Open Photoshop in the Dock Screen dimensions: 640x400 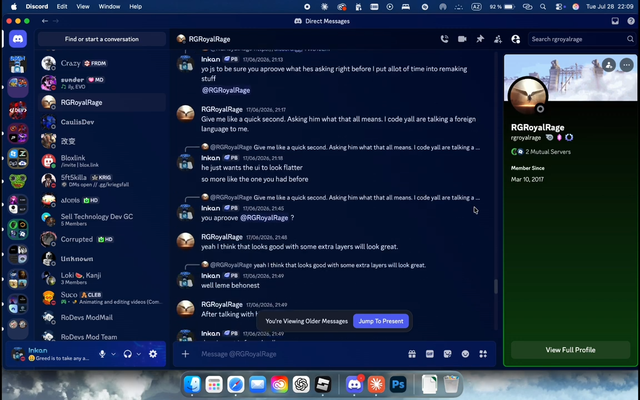pyautogui.click(x=398, y=384)
